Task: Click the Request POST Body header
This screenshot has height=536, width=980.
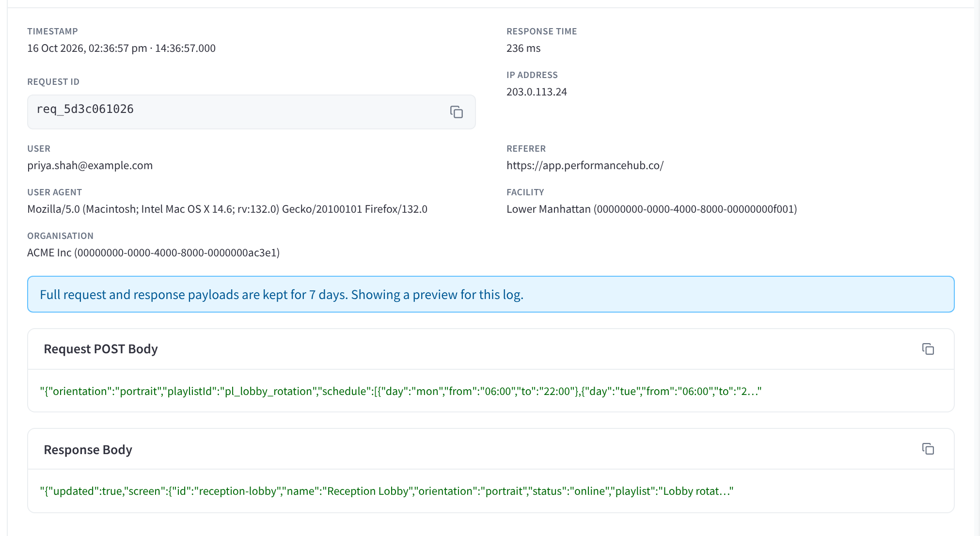Action: [101, 349]
